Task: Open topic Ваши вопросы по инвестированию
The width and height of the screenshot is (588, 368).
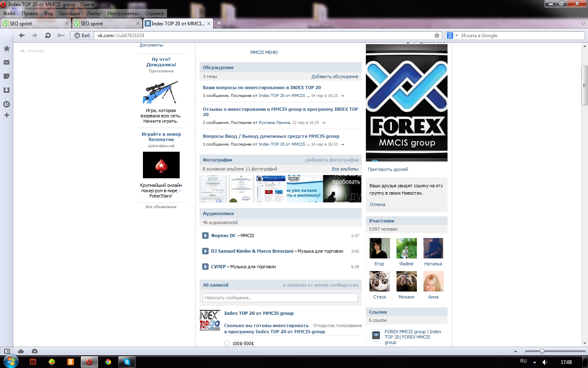Action: (x=262, y=88)
